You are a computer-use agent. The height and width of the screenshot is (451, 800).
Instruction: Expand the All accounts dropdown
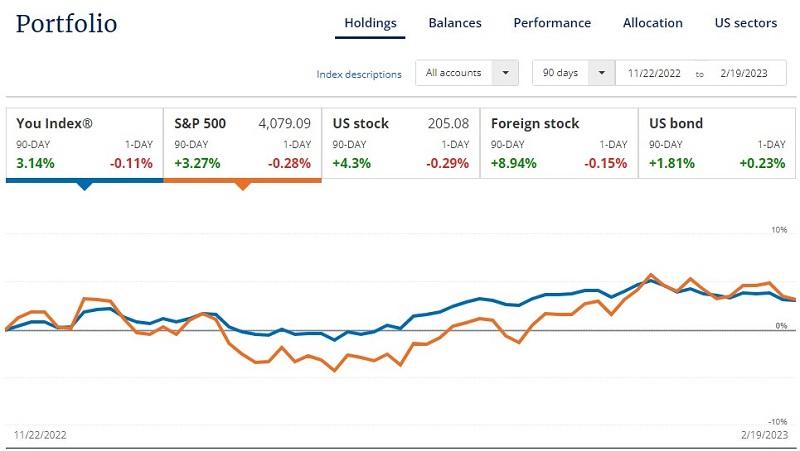coord(467,73)
